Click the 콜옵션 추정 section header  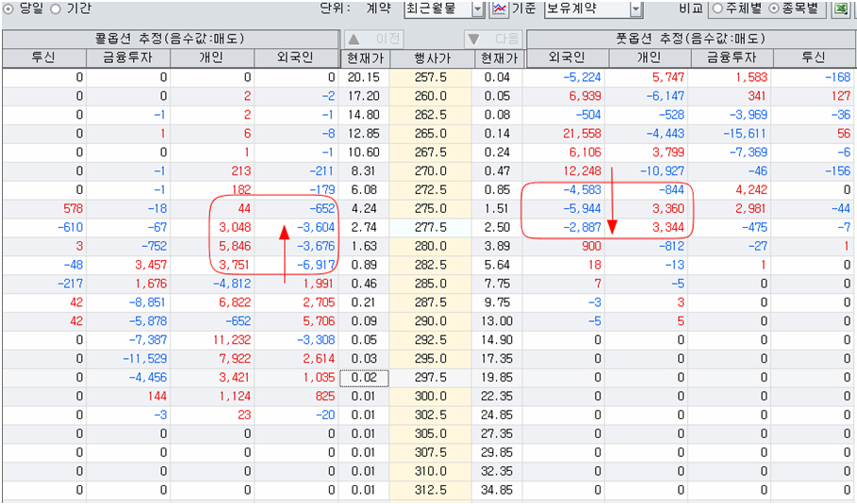coord(170,40)
